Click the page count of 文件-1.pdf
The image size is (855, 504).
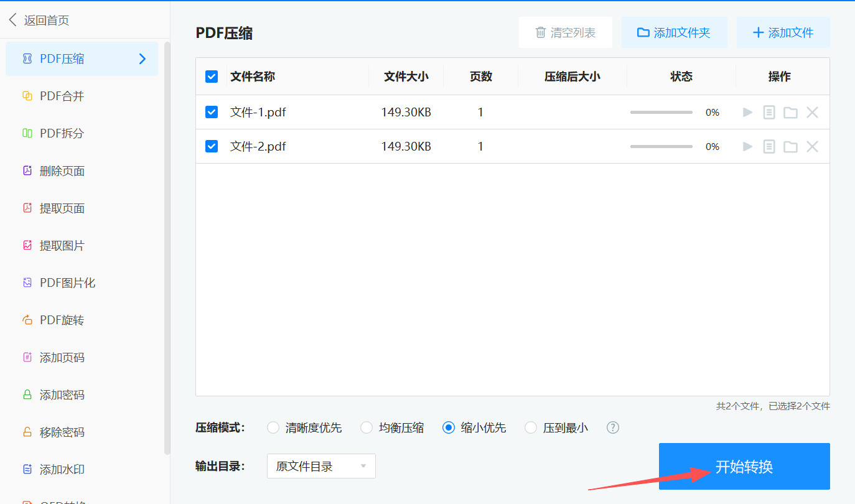(x=481, y=113)
